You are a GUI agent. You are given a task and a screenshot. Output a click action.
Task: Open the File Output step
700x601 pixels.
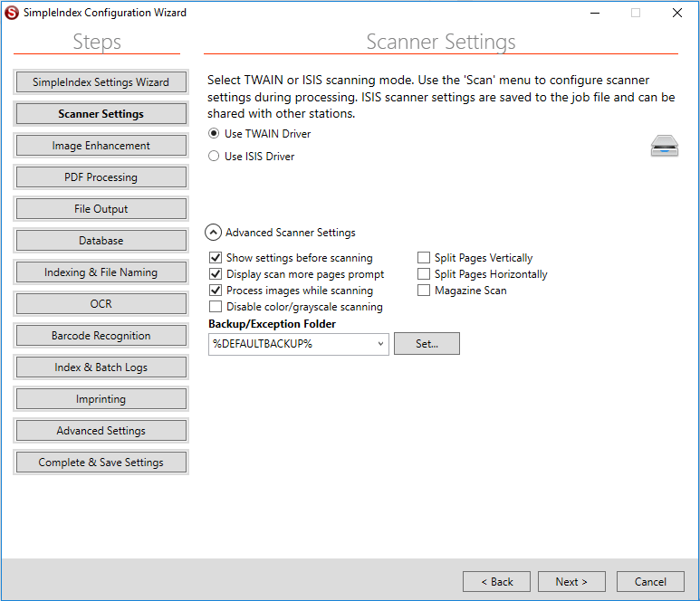click(x=101, y=209)
